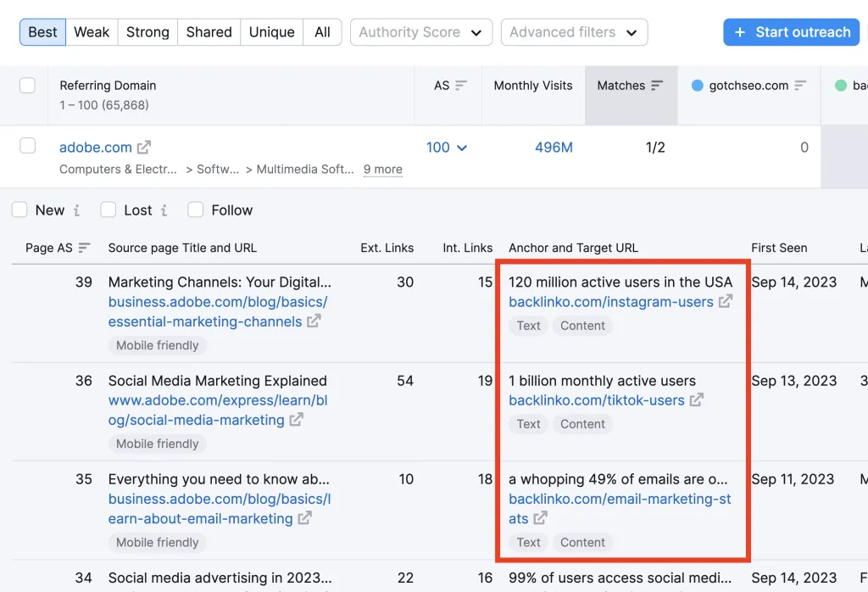Select the Strong filter tab
Viewport: 868px width, 592px height.
(147, 32)
